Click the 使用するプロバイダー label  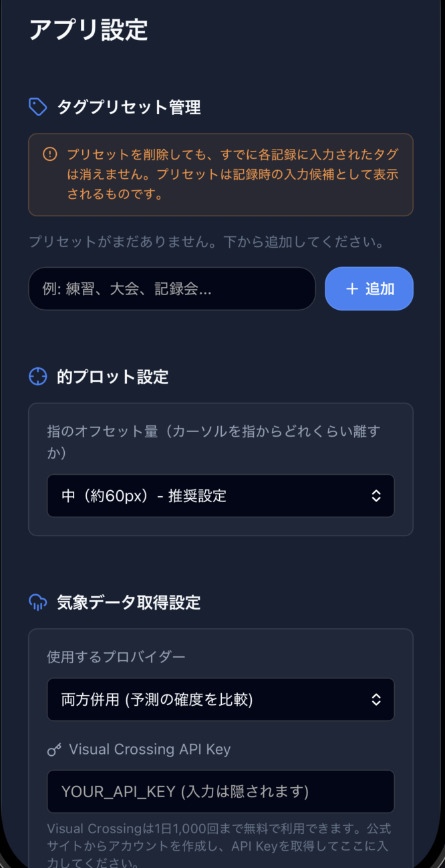click(x=116, y=657)
